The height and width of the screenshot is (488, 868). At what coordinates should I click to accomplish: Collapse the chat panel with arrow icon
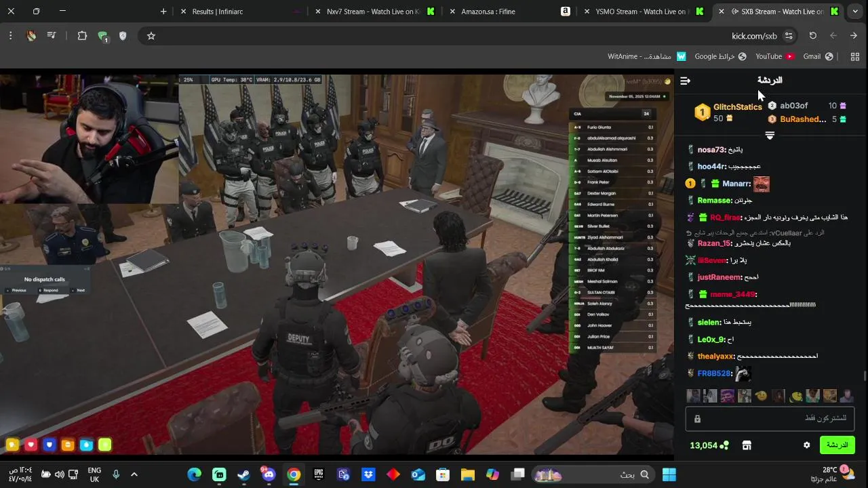(x=685, y=81)
